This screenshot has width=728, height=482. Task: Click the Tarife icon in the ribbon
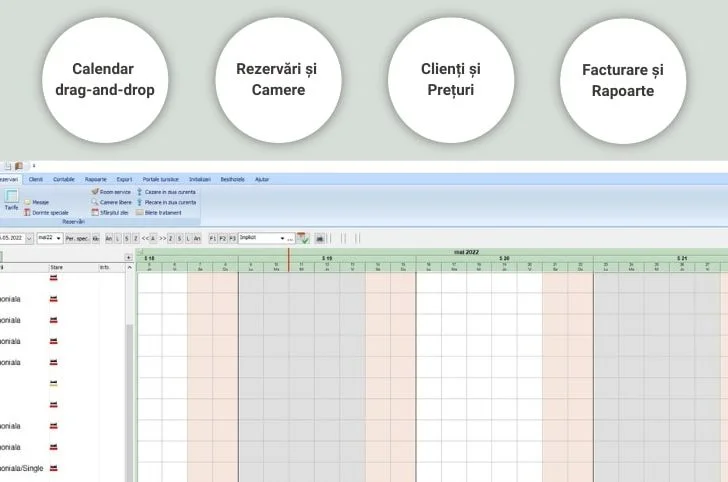[12, 199]
